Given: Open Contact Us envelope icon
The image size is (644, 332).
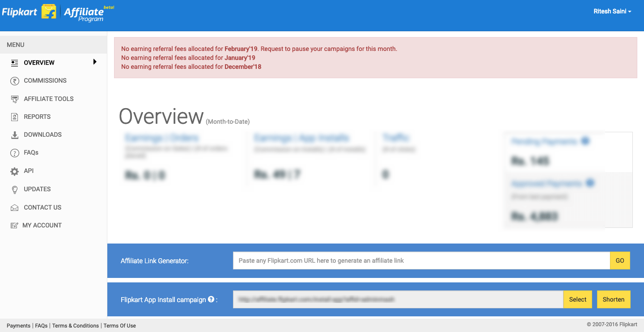Looking at the screenshot, I should tap(14, 207).
